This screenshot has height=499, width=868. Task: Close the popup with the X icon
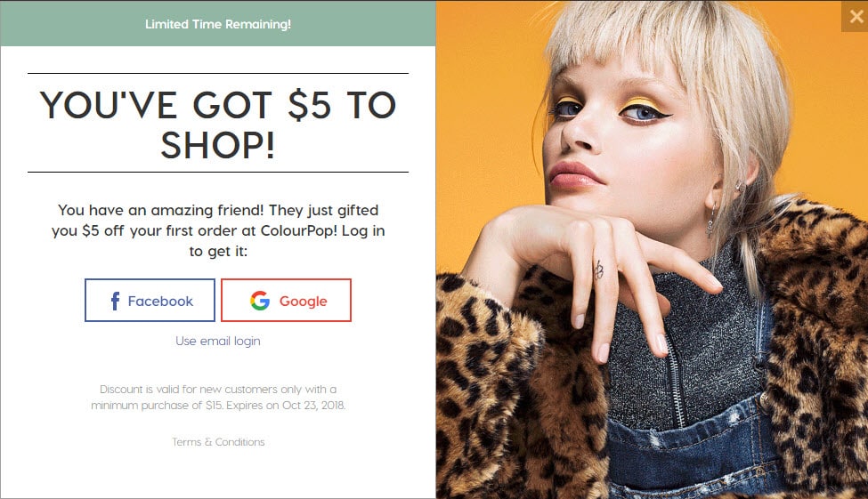[x=856, y=17]
